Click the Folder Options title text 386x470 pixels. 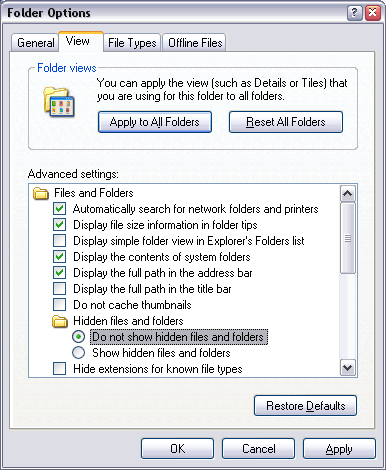click(x=49, y=13)
